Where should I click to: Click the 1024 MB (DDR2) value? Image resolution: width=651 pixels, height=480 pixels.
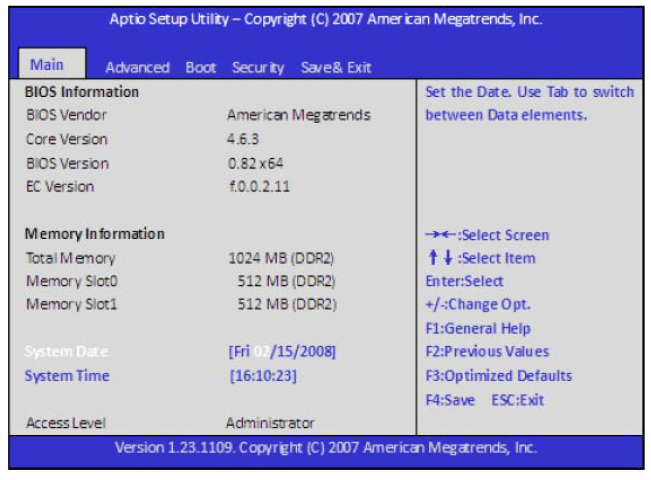pos(281,258)
